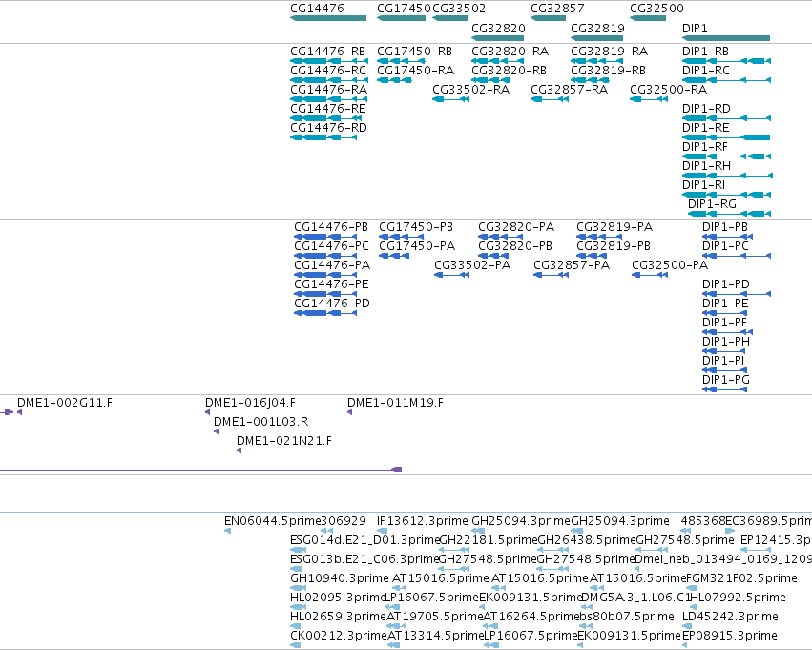
Task: Select transcript CG33502-RA label
Action: [x=470, y=90]
